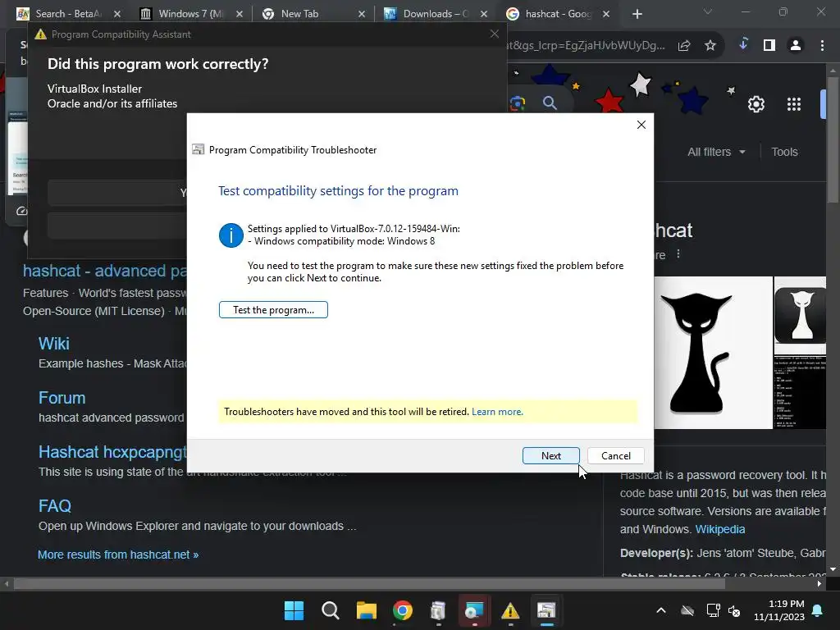Screen dimensions: 840x630
Task: Open Google quick settings gear icon
Action: tap(756, 104)
